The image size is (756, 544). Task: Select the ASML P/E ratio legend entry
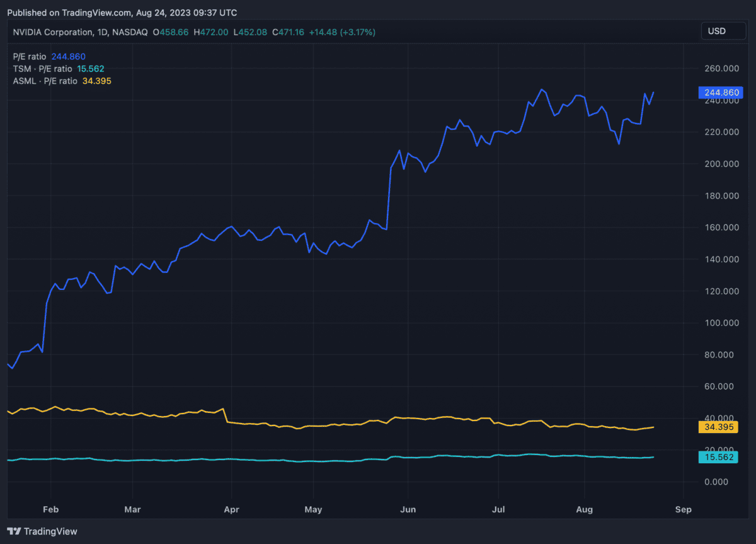(45, 81)
